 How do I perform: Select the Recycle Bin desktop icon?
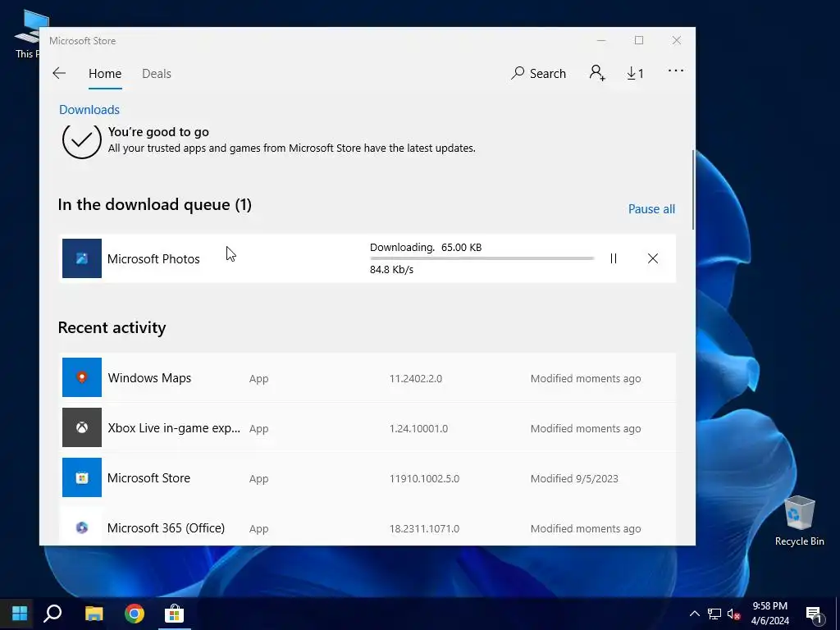[799, 521]
